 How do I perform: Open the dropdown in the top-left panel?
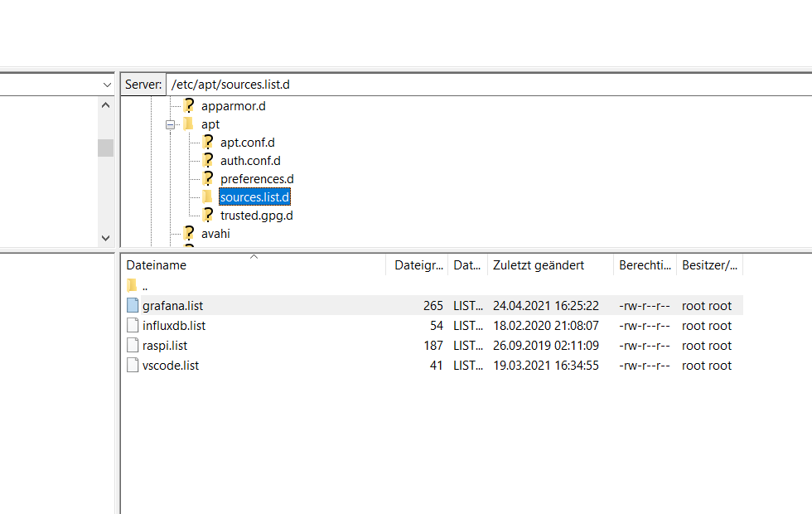point(106,84)
